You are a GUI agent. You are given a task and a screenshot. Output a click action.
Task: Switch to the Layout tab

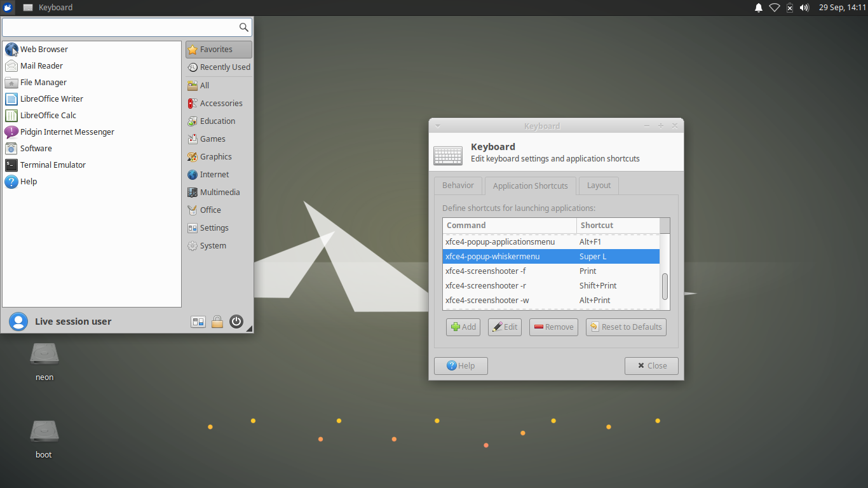[x=599, y=186]
